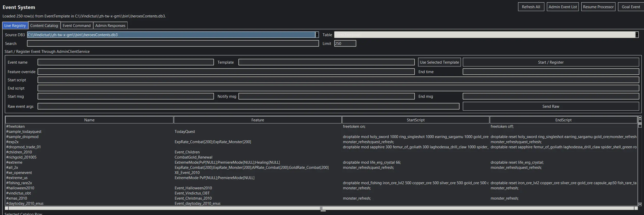Click the Start / Register button
This screenshot has width=644, height=215.
[551, 62]
